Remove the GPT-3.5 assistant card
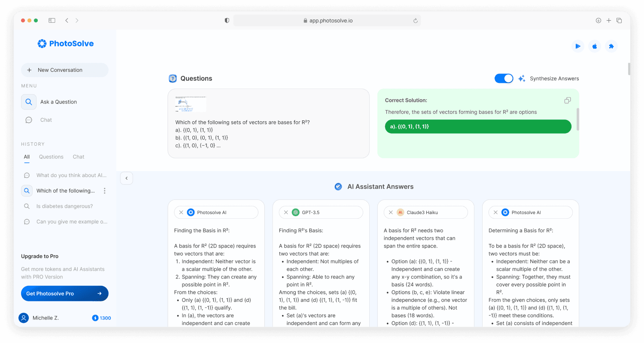The height and width of the screenshot is (343, 644). click(x=286, y=212)
